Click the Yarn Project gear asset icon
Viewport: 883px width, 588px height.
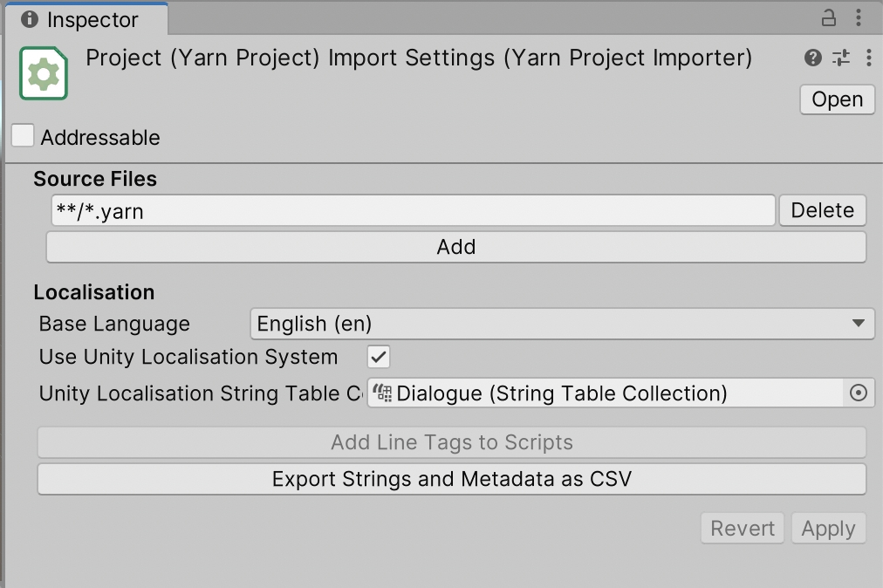pyautogui.click(x=44, y=73)
